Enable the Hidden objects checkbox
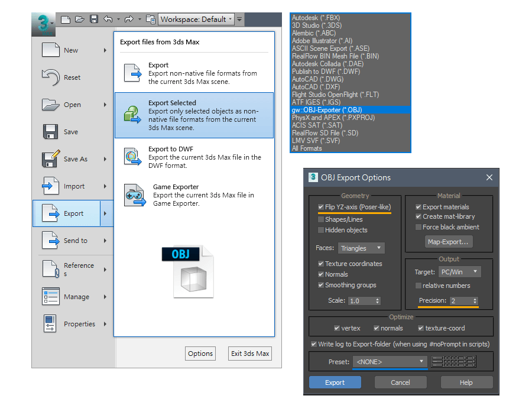Viewport: 532px width, 402px height. coord(320,230)
